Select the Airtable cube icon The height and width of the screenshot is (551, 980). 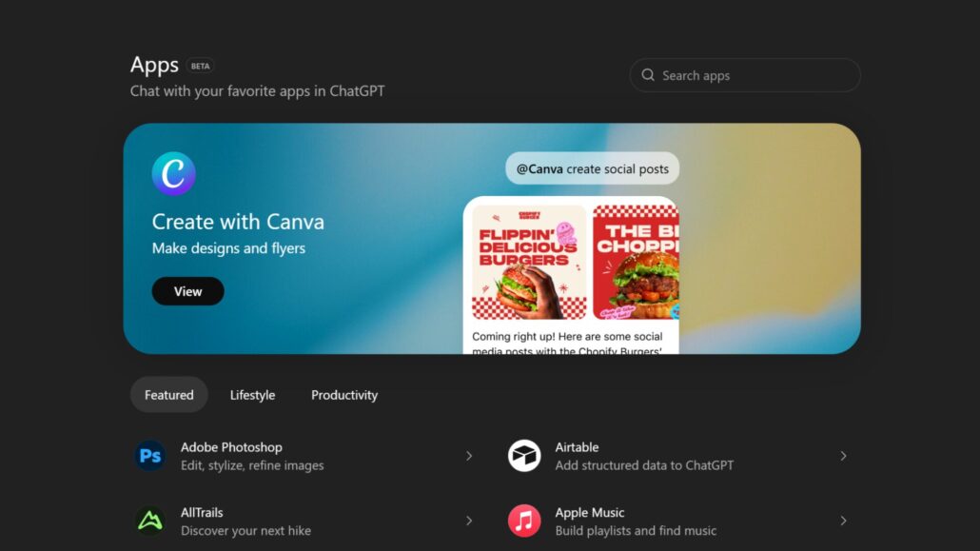(x=523, y=455)
